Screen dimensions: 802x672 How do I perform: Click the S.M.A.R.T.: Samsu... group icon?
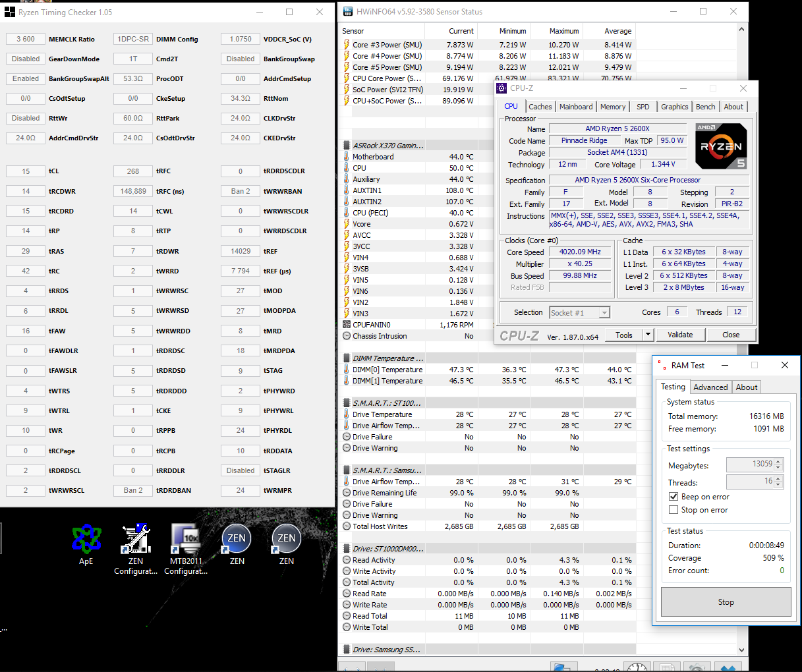347,470
